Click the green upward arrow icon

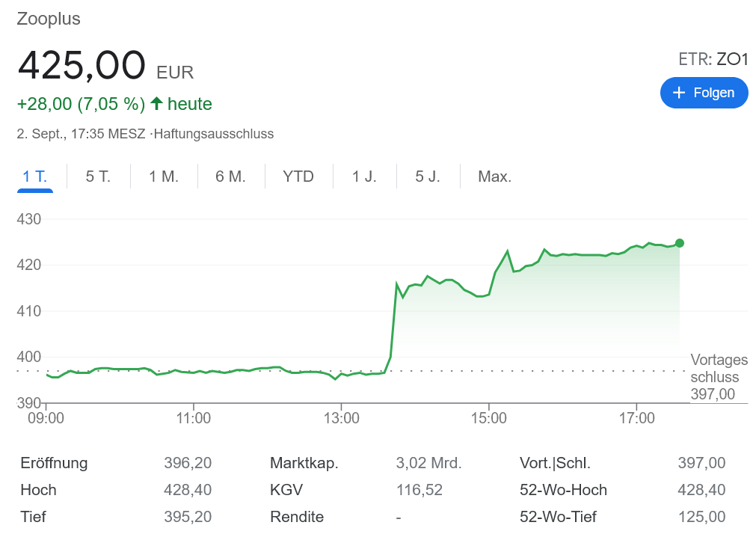pos(157,103)
